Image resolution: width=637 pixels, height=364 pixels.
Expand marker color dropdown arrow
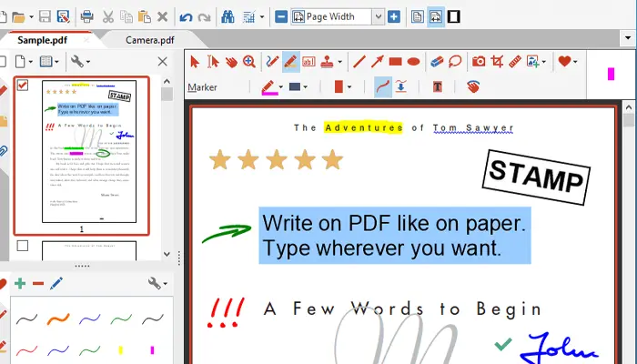pos(280,87)
